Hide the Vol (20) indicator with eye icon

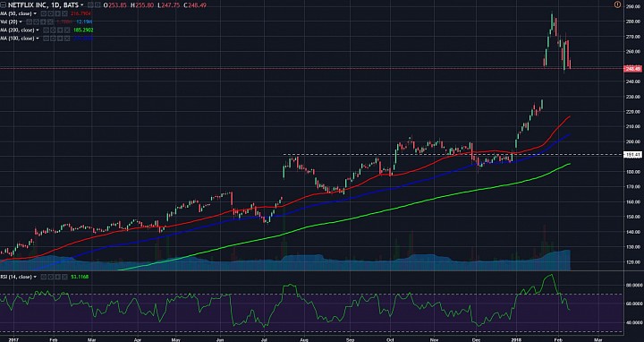[x=29, y=21]
